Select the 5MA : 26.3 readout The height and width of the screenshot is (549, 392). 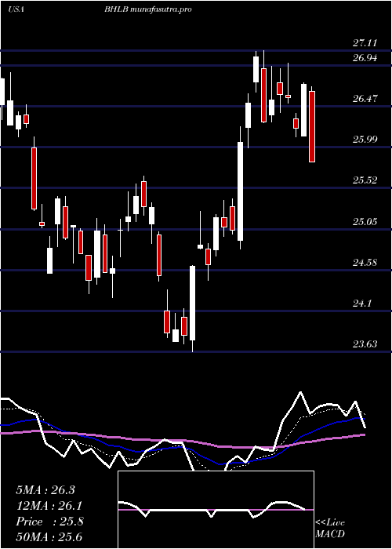(45, 490)
